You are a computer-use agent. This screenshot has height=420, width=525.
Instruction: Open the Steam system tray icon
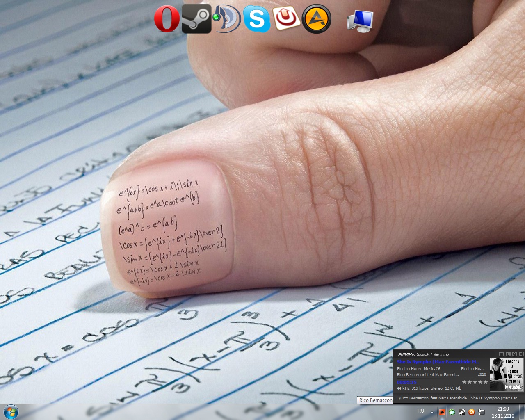point(462,412)
